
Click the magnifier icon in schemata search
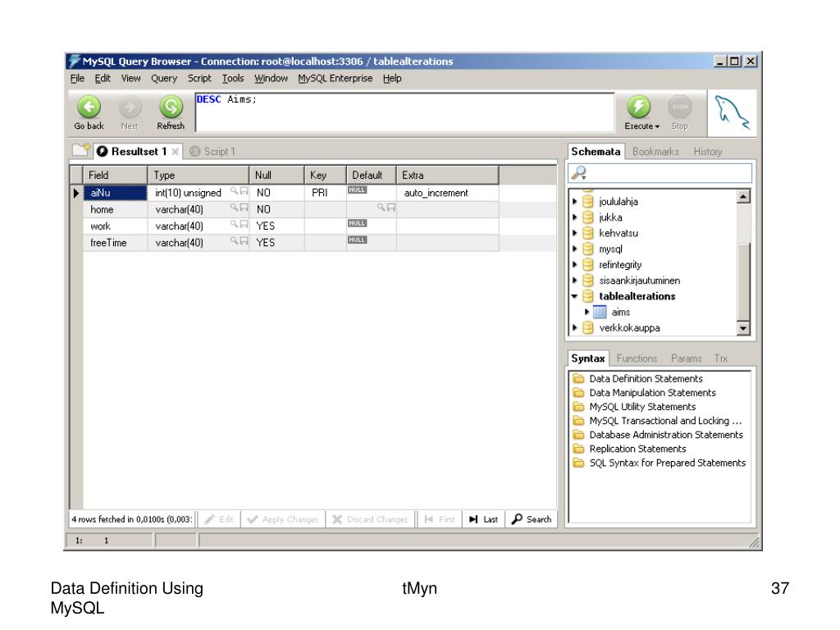pos(579,173)
